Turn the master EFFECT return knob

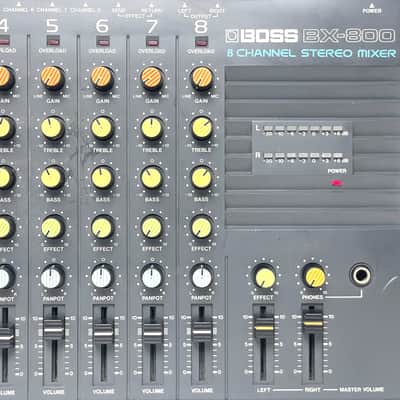pos(264,277)
